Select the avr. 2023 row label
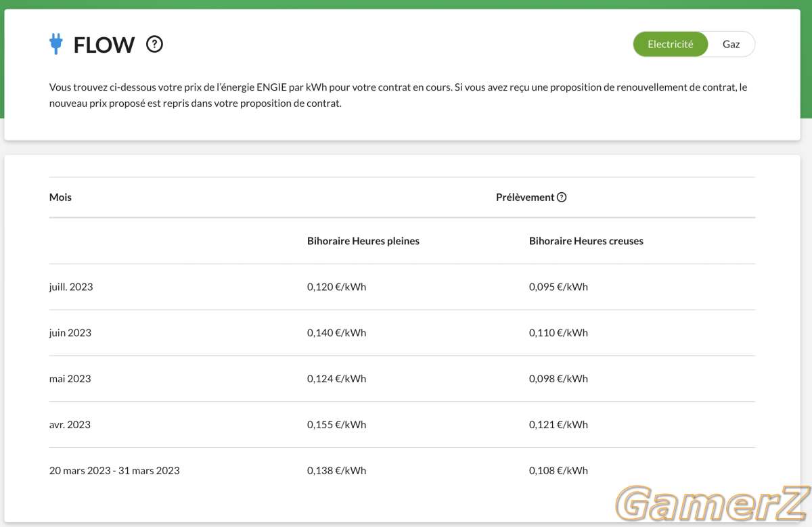812x527 pixels. 70,425
